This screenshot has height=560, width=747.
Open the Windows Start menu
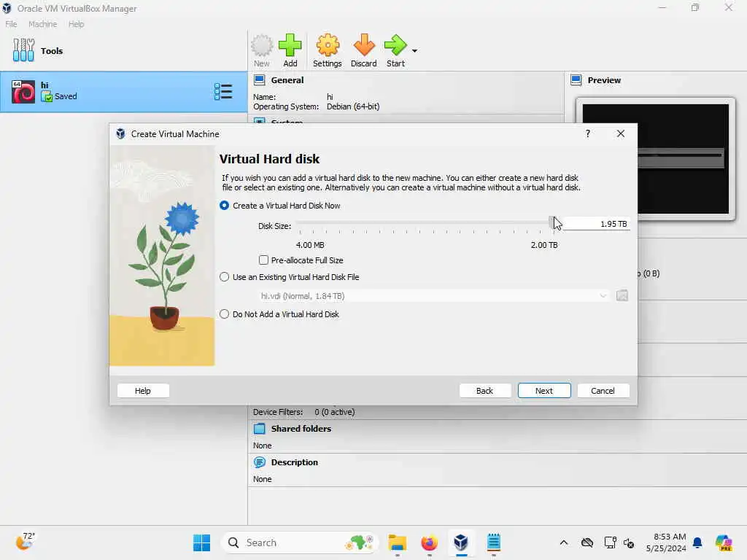pos(201,542)
